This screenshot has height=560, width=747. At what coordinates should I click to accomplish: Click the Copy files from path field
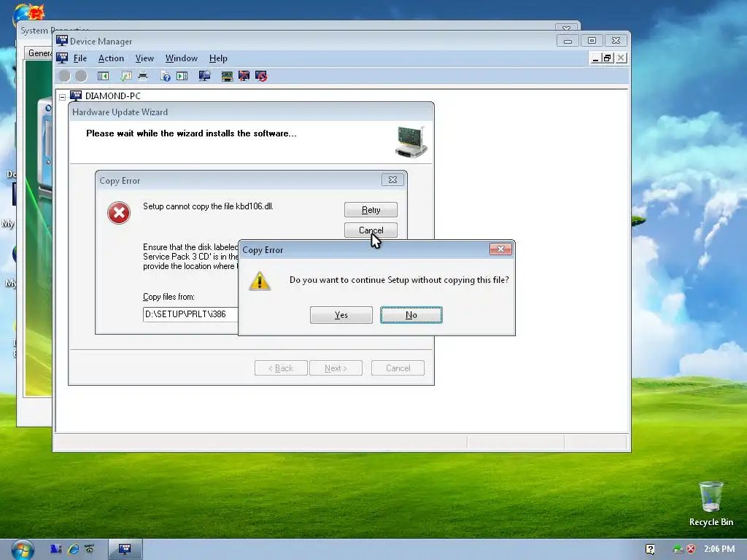[190, 314]
